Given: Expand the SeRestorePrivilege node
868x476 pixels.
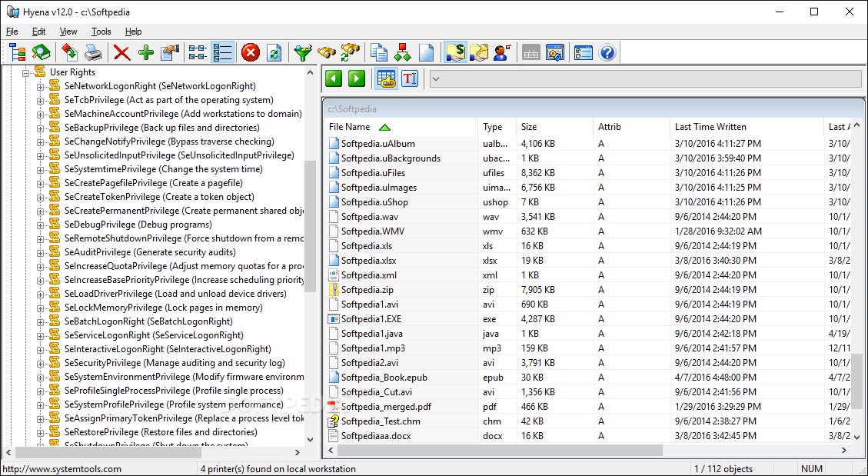Looking at the screenshot, I should coord(41,432).
